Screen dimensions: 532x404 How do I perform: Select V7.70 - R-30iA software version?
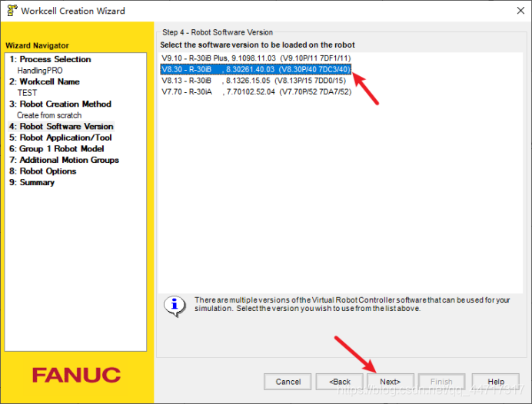point(256,91)
